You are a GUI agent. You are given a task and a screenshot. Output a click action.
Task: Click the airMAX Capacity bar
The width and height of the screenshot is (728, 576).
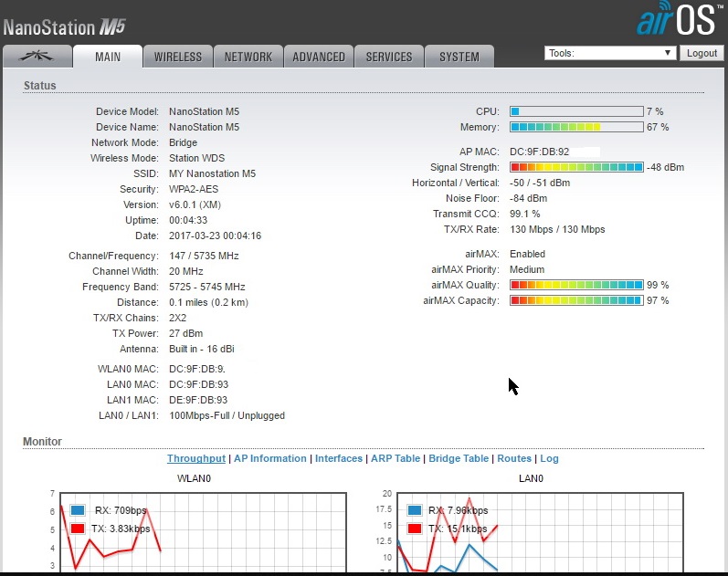coord(576,300)
